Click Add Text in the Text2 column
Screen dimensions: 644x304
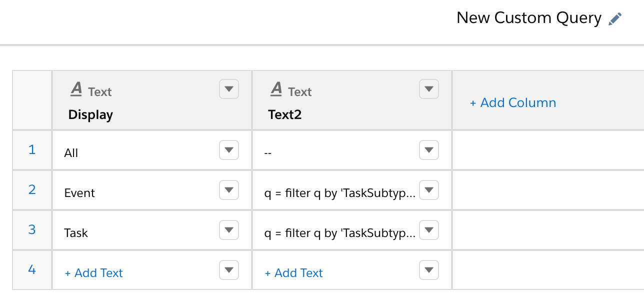click(x=293, y=273)
